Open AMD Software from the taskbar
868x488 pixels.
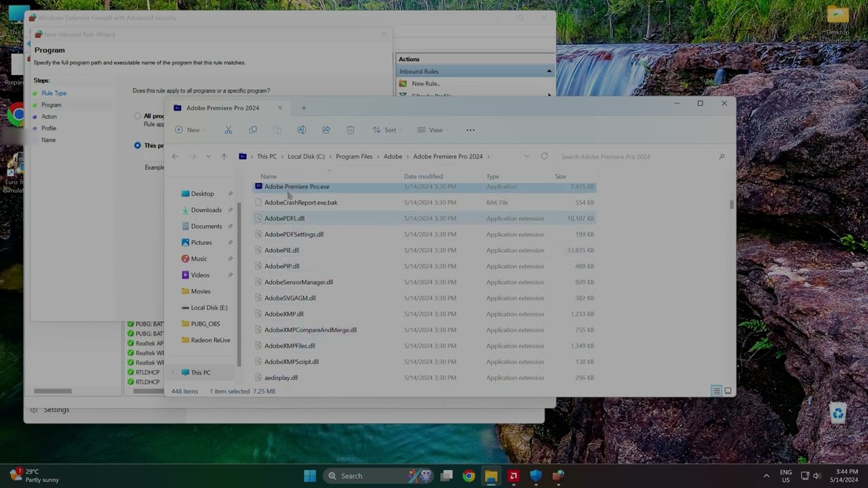tap(513, 476)
